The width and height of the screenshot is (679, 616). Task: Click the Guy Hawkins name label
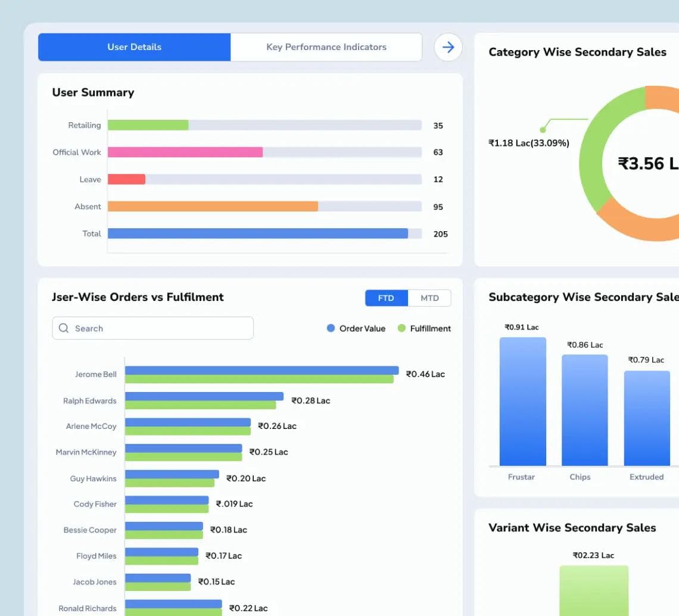93,478
